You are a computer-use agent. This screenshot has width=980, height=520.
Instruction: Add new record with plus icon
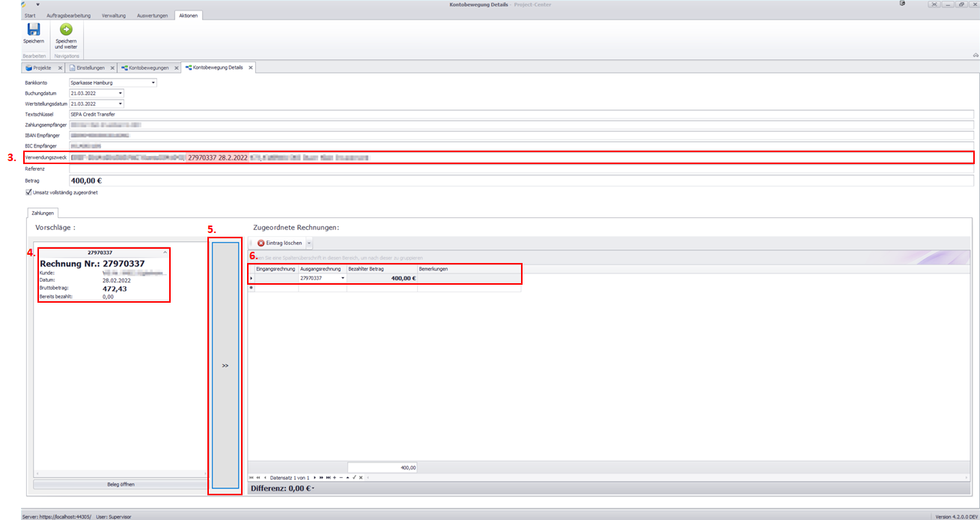point(334,477)
